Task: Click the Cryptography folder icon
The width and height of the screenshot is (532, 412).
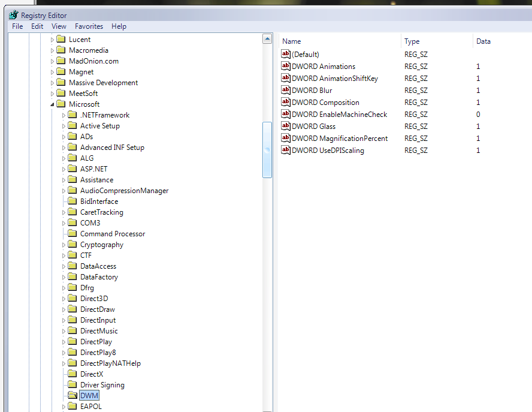Action: 72,244
